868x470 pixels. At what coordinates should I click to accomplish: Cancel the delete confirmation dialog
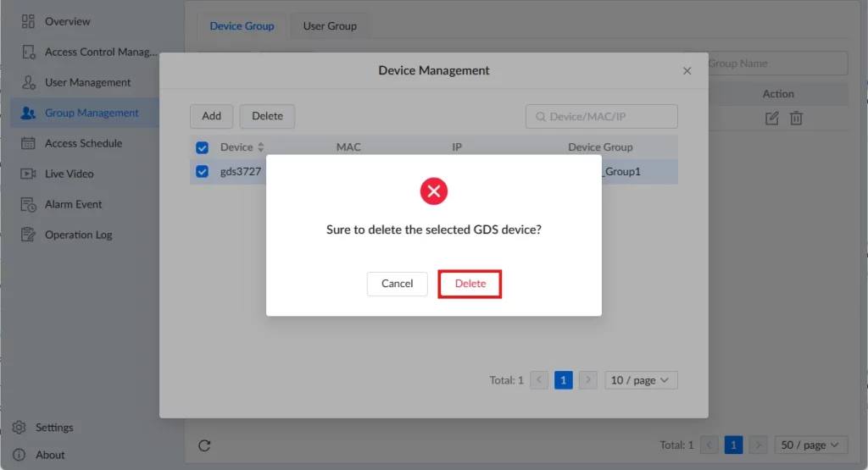pyautogui.click(x=397, y=284)
